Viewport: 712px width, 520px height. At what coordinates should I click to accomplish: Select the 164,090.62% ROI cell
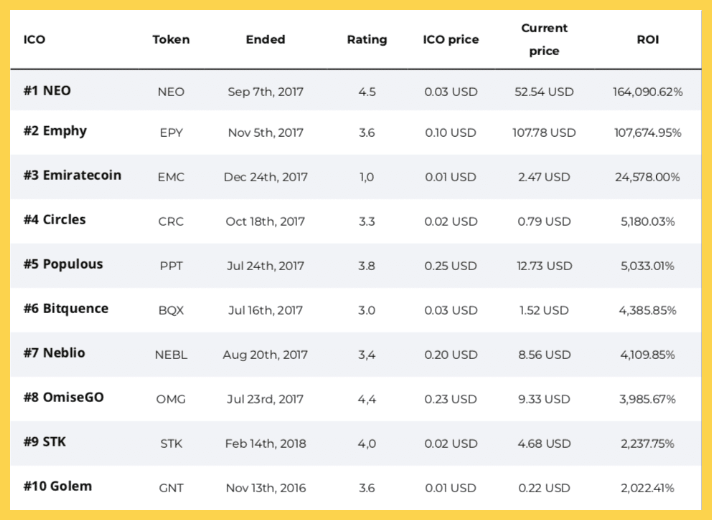(x=648, y=92)
